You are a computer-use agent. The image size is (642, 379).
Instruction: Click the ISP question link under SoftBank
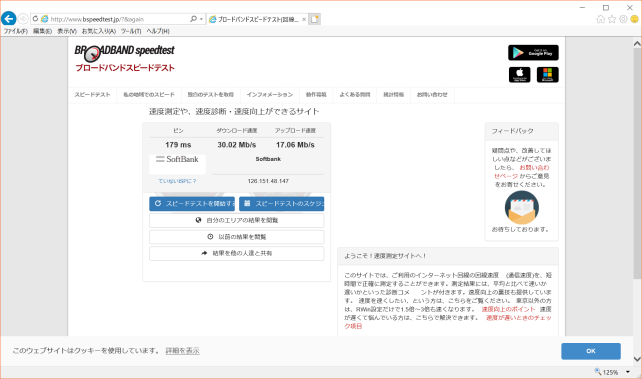(177, 181)
